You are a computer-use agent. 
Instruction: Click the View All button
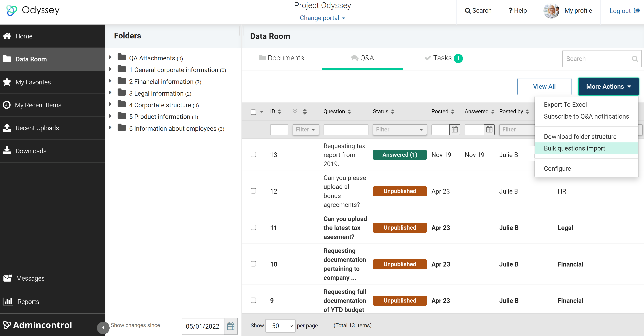(544, 86)
